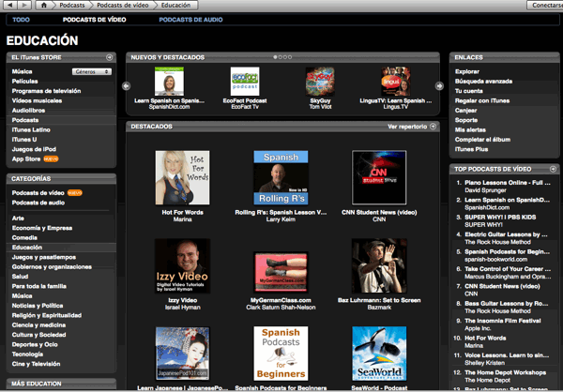Screen dimensions: 563x392
Task: Open CNN Student News cover art
Action: 379,177
